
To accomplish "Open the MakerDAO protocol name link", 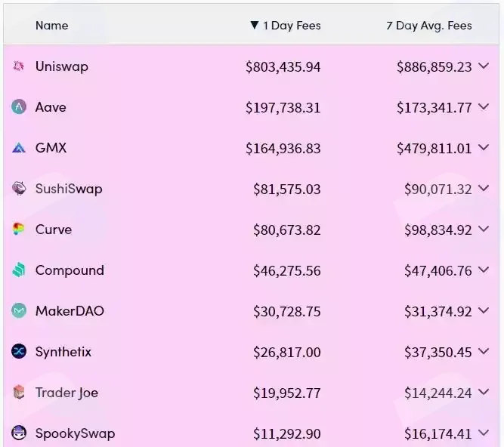I will pyautogui.click(x=70, y=311).
